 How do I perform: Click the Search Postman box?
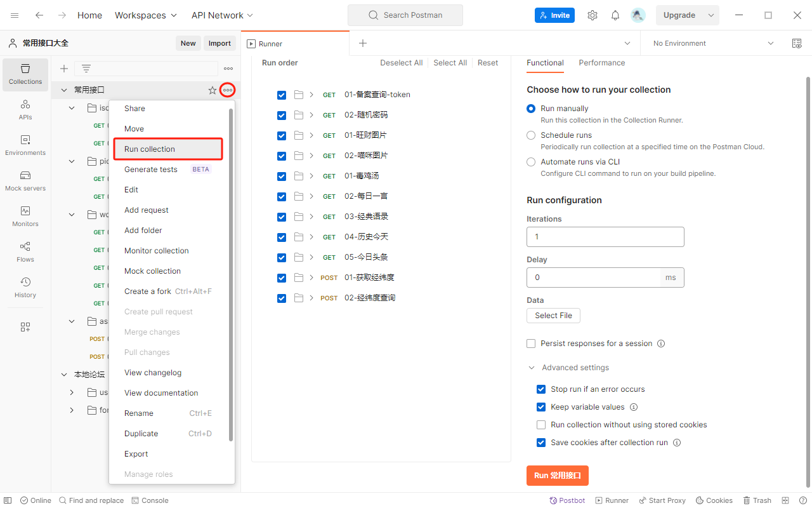tap(405, 15)
